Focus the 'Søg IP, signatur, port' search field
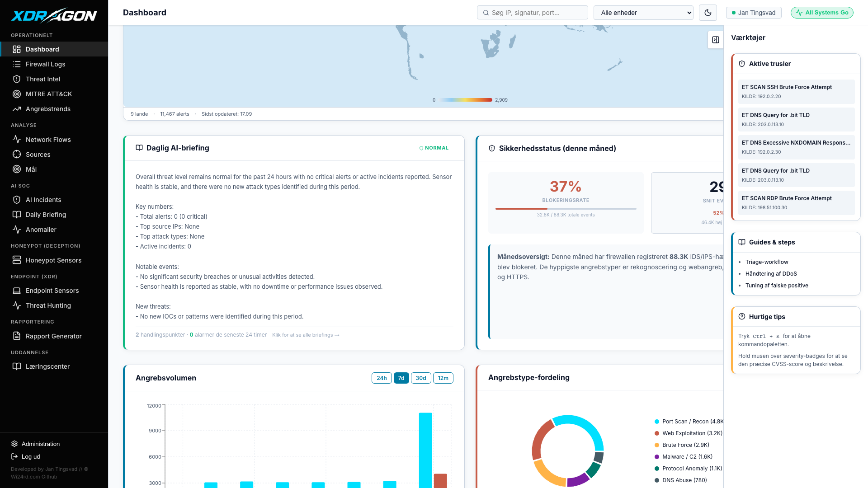The height and width of the screenshot is (488, 868). [x=533, y=13]
